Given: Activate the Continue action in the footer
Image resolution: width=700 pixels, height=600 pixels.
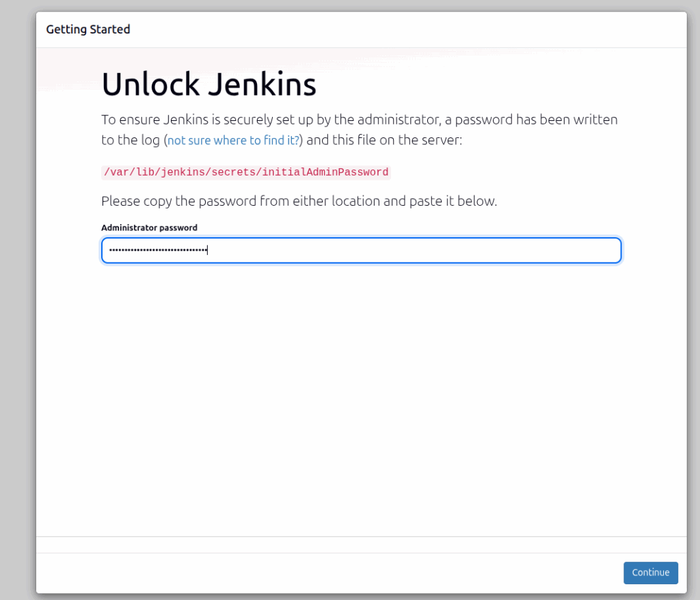Looking at the screenshot, I should tap(650, 573).
